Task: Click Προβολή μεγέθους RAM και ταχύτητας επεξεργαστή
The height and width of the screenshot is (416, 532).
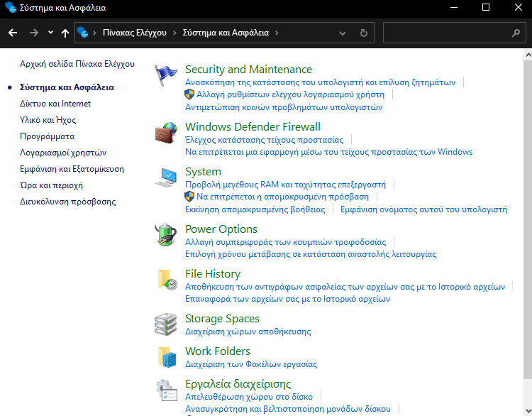Action: [285, 185]
